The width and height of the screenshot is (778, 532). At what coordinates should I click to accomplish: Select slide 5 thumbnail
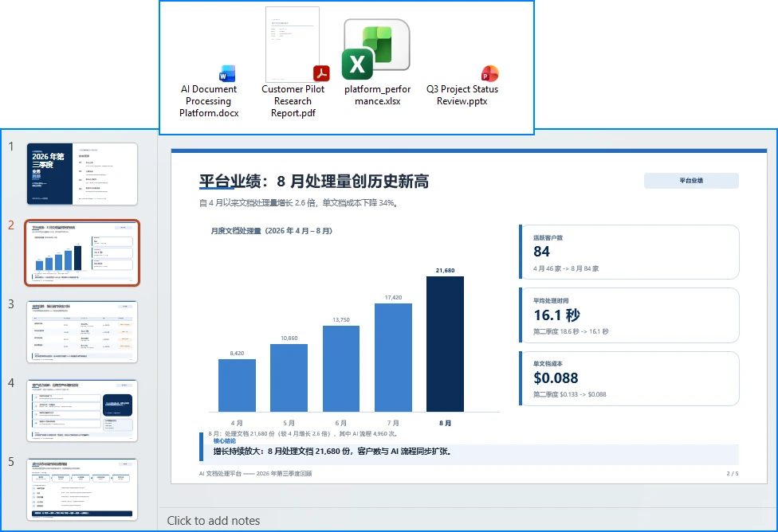coord(82,489)
